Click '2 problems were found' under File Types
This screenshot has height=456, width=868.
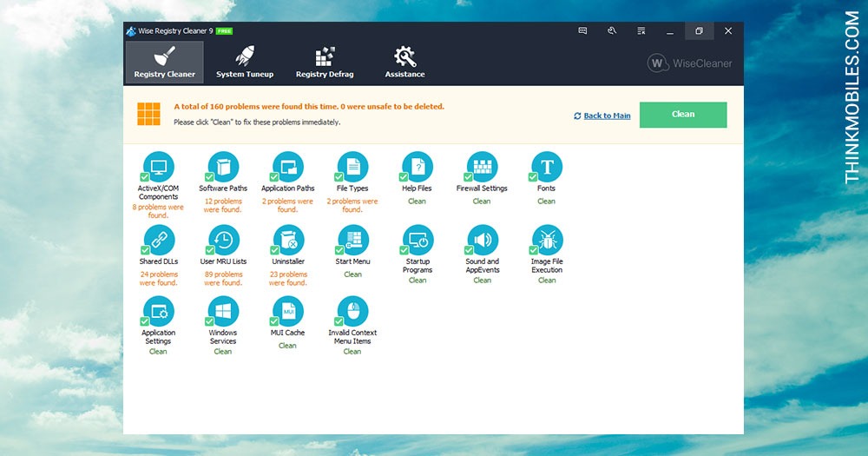tap(352, 206)
